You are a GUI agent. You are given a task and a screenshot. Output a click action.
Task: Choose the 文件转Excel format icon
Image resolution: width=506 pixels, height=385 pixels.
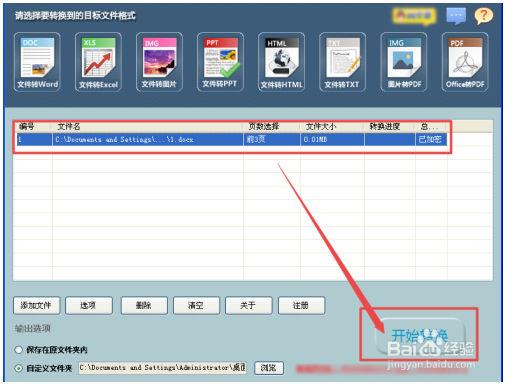pyautogui.click(x=98, y=62)
